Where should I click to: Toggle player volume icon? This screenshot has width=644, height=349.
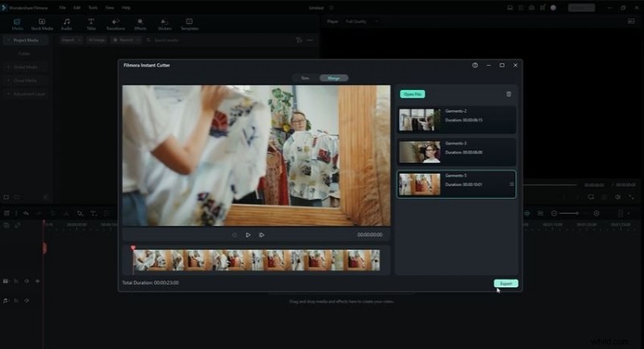[x=617, y=197]
